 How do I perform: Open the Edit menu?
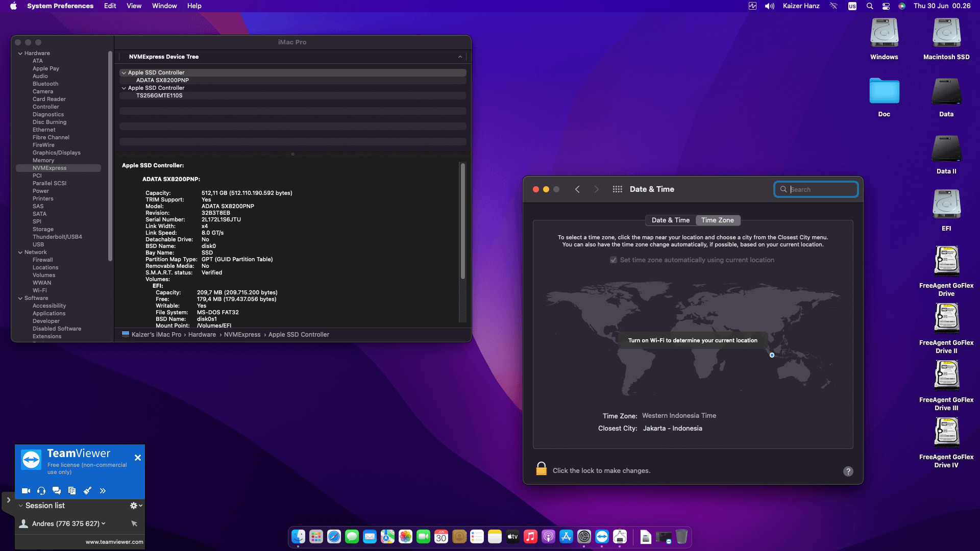[x=110, y=6]
